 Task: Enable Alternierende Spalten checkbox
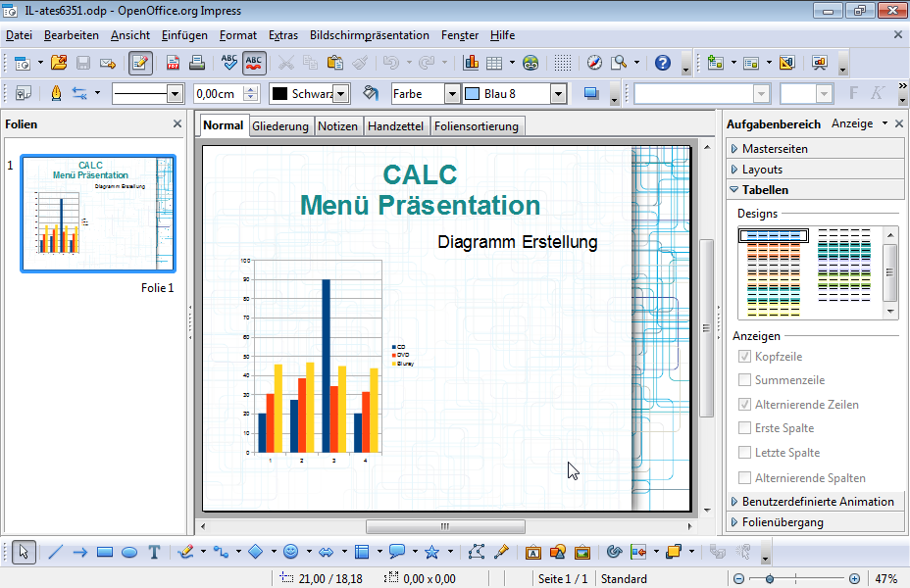(744, 478)
